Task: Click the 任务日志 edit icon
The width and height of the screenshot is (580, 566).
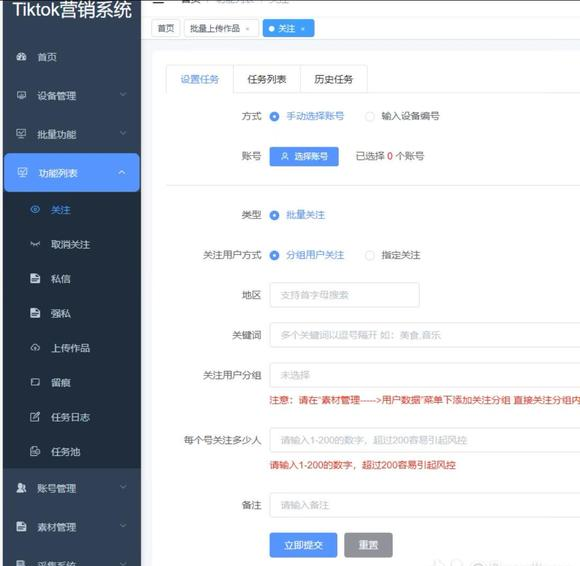Action: tap(35, 417)
